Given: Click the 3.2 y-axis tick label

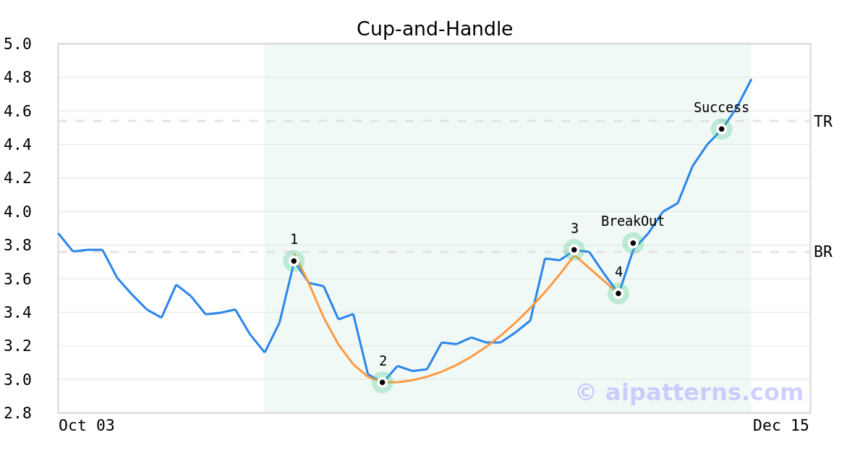Looking at the screenshot, I should 17,346.
